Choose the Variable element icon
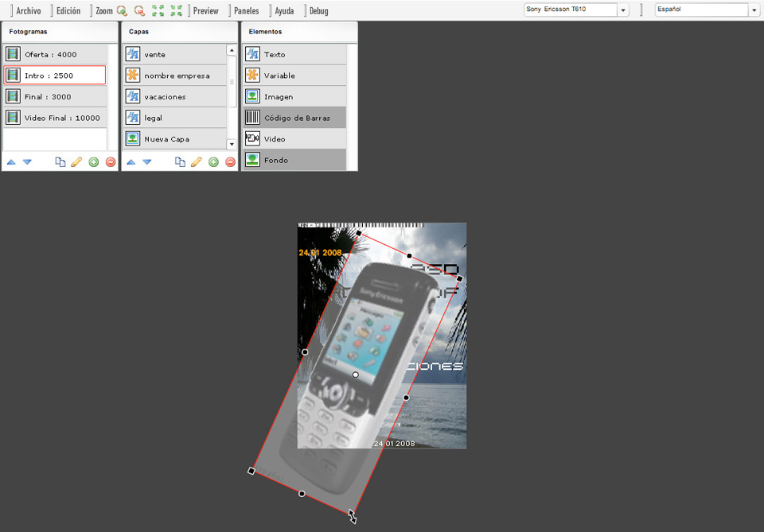The height and width of the screenshot is (532, 764). (x=252, y=76)
